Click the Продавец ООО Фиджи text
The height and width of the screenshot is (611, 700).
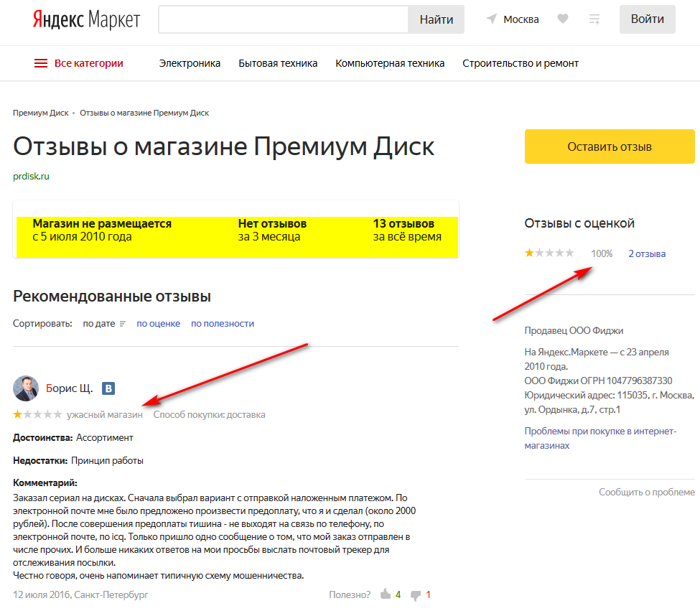click(x=574, y=331)
